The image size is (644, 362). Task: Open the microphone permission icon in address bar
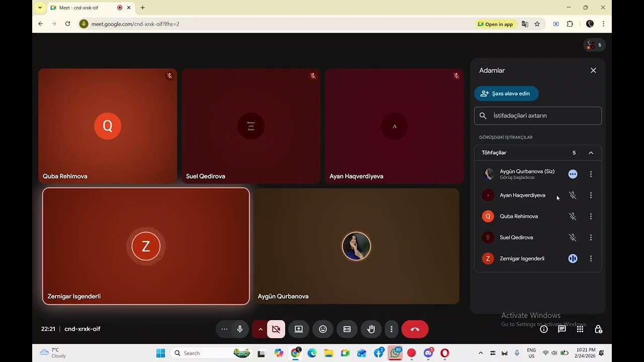click(x=84, y=24)
